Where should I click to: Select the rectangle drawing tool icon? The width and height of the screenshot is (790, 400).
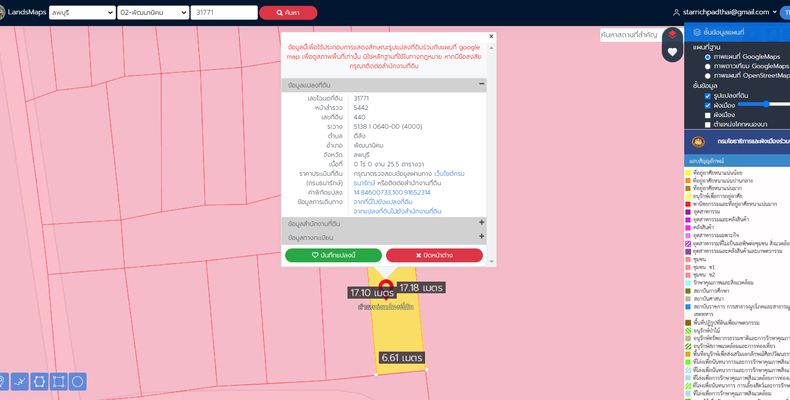[x=58, y=381]
